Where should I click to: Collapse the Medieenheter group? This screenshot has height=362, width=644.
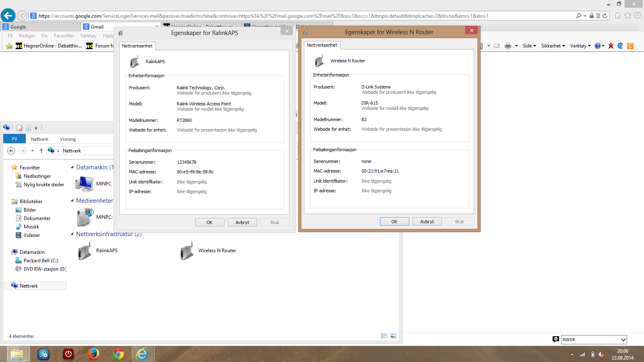pos(72,201)
